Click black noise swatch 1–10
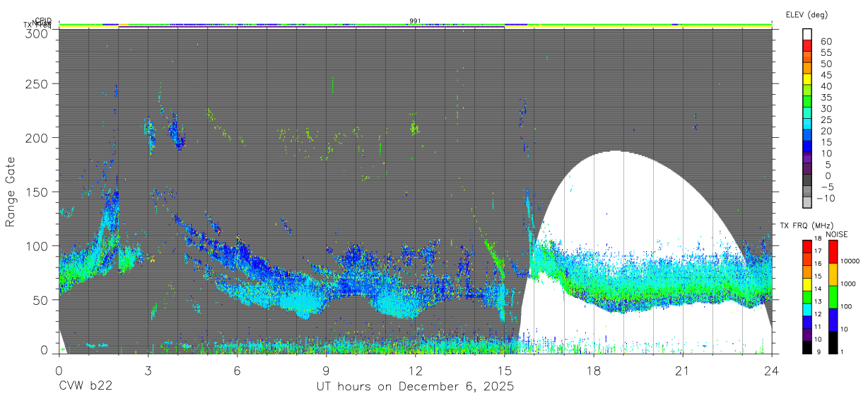Image resolution: width=868 pixels, height=401 pixels. [833, 342]
